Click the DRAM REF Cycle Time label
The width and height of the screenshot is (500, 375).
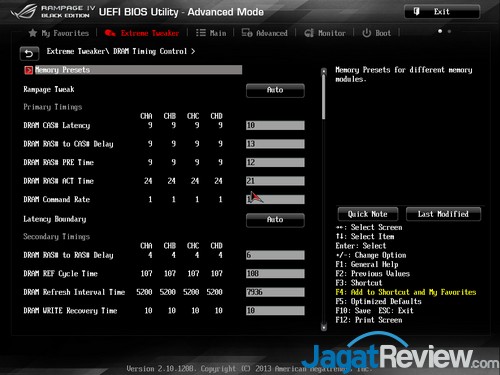(60, 274)
